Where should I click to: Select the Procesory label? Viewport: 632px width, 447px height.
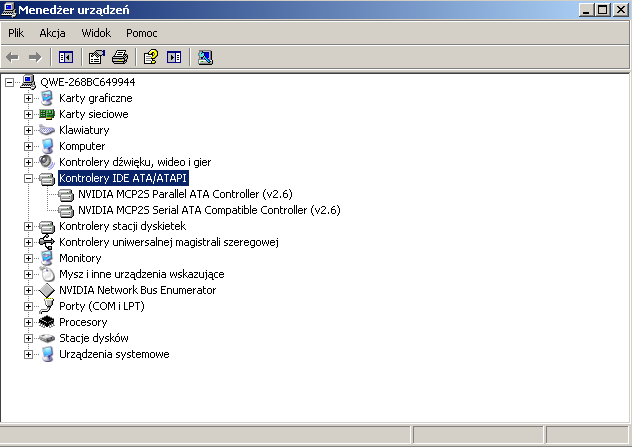coord(83,322)
